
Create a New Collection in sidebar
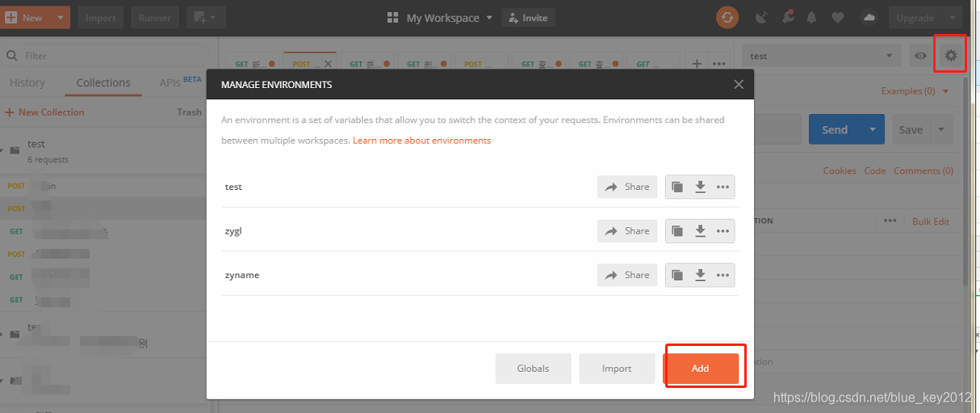pos(45,112)
